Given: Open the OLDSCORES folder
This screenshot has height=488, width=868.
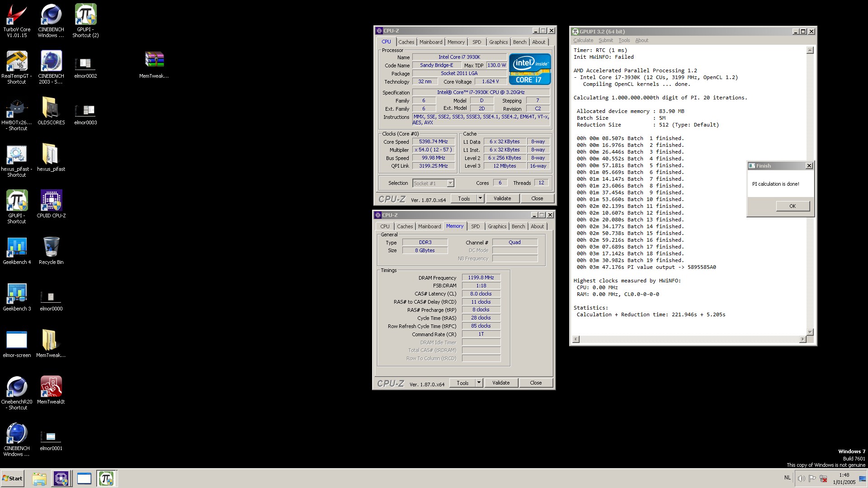Looking at the screenshot, I should click(51, 111).
